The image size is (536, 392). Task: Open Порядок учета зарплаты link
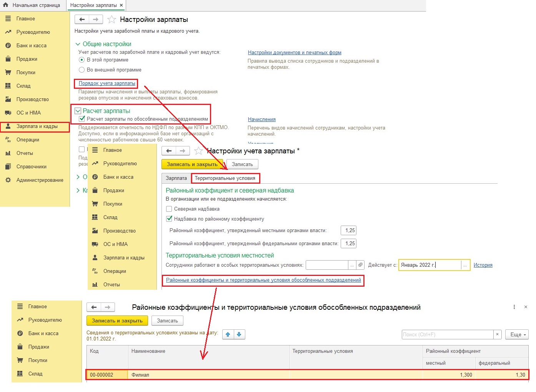tap(107, 83)
